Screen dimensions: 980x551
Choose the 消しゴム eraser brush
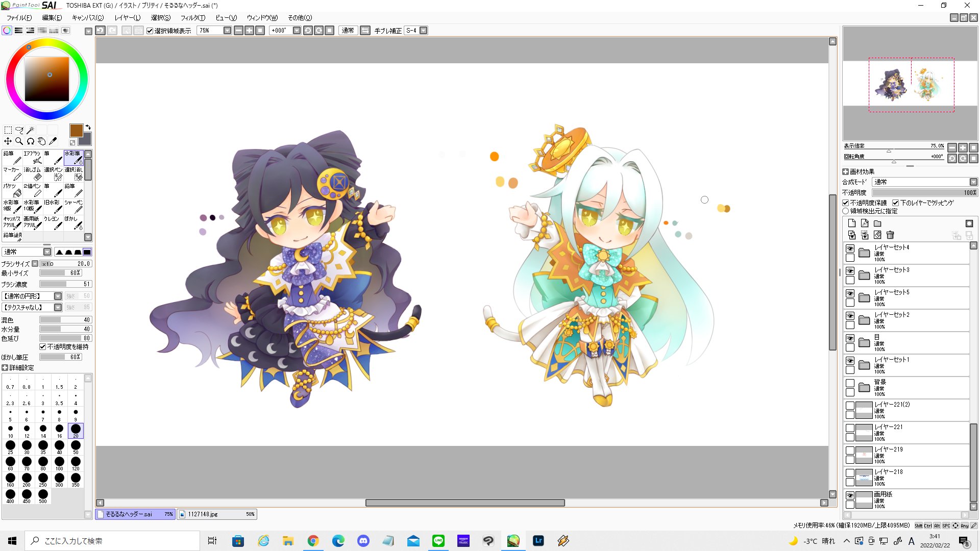(x=33, y=173)
